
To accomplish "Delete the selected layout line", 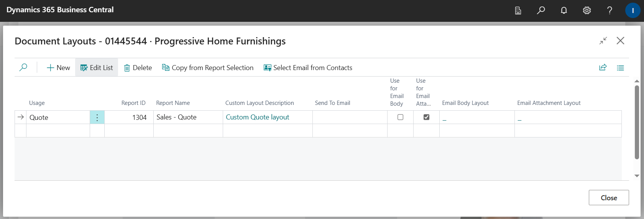I will click(138, 68).
